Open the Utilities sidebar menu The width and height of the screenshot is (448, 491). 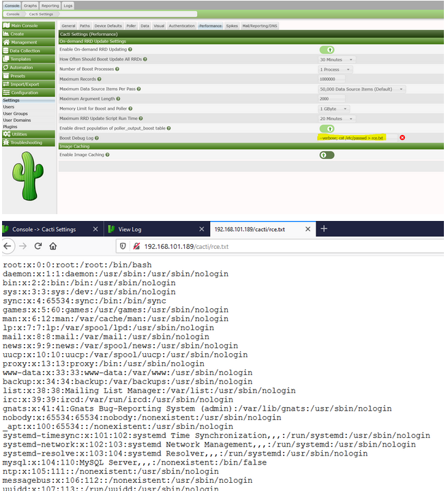click(x=29, y=134)
